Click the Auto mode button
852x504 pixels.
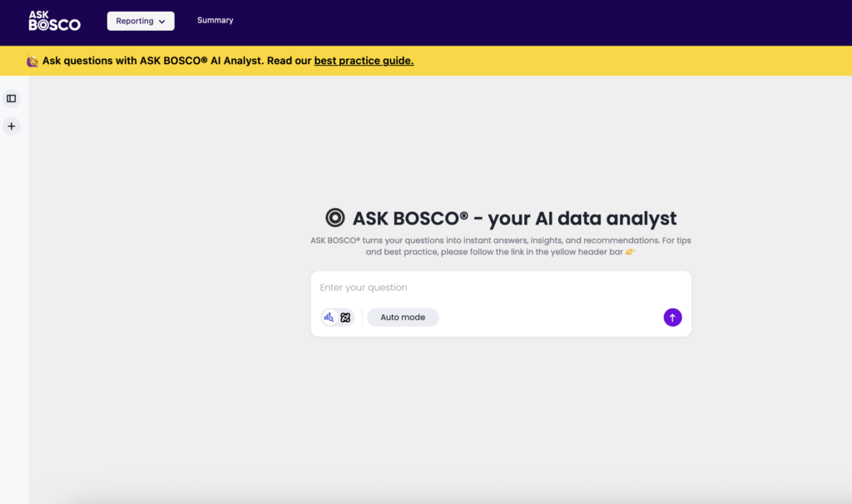403,318
